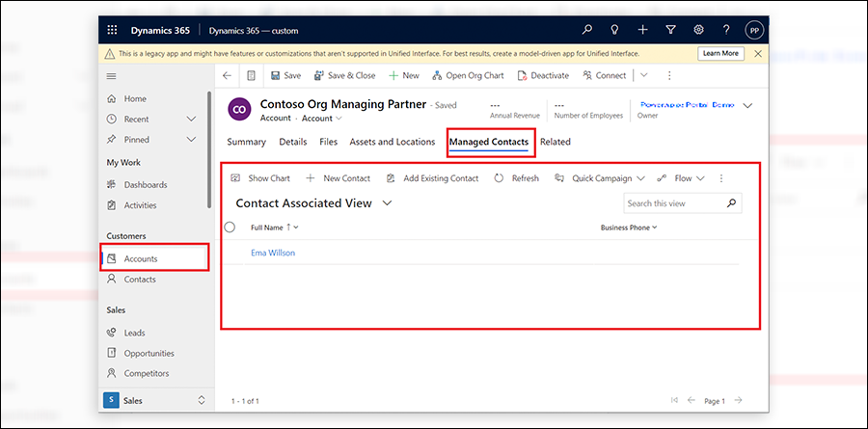Click New Contact command
The height and width of the screenshot is (429, 868).
coord(339,178)
